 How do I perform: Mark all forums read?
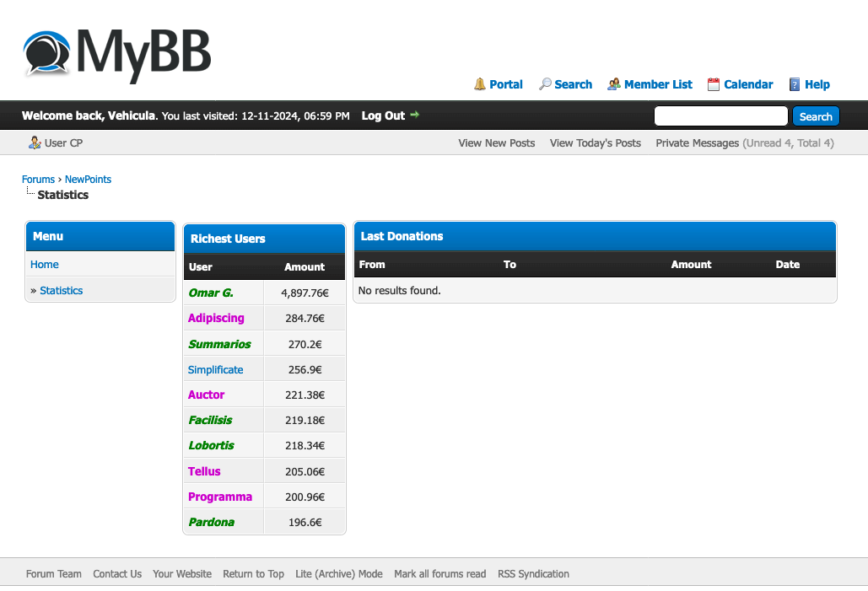(440, 574)
